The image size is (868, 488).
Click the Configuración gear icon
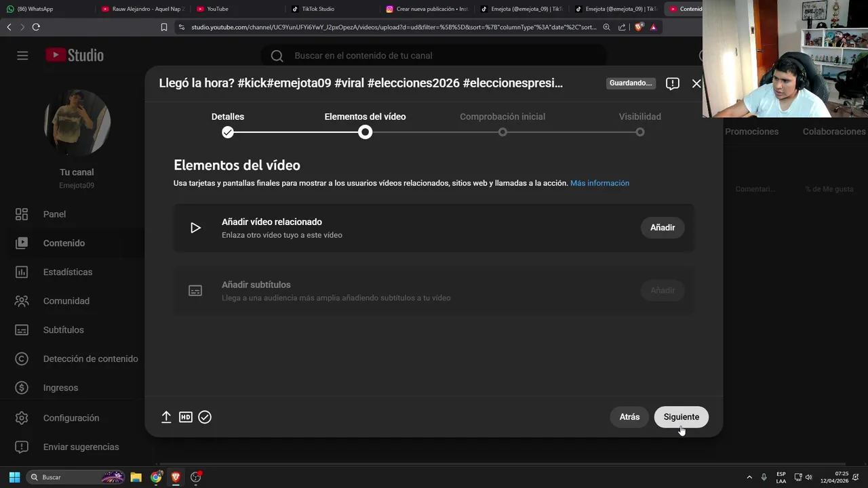(x=22, y=418)
